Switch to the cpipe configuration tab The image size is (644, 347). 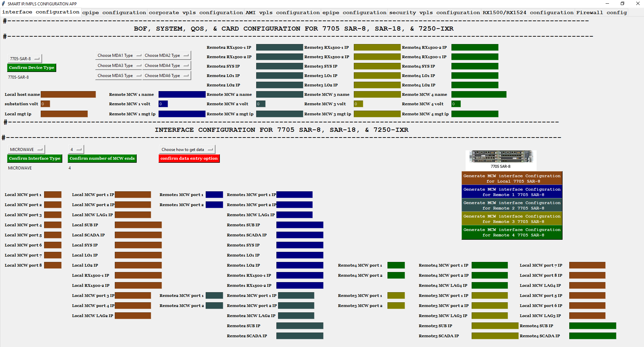[114, 12]
